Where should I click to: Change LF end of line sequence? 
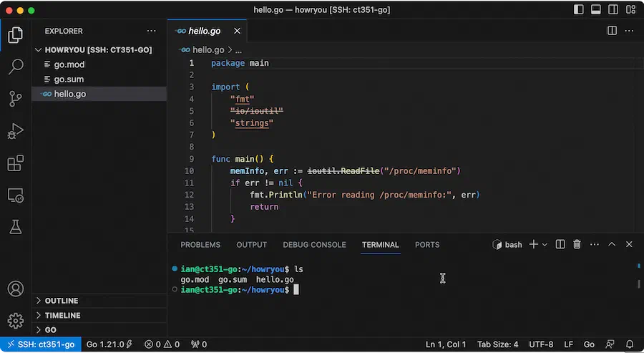pyautogui.click(x=568, y=344)
